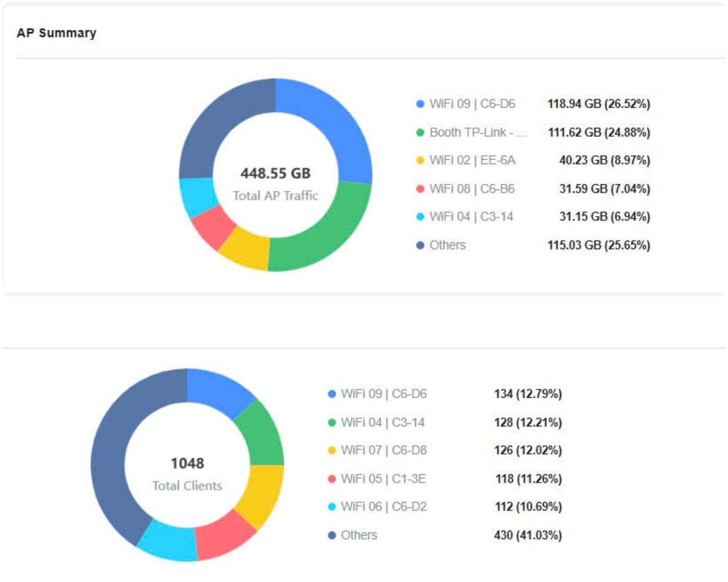
Task: Click the green WiFi 04 segment in clients donut
Action: [261, 435]
